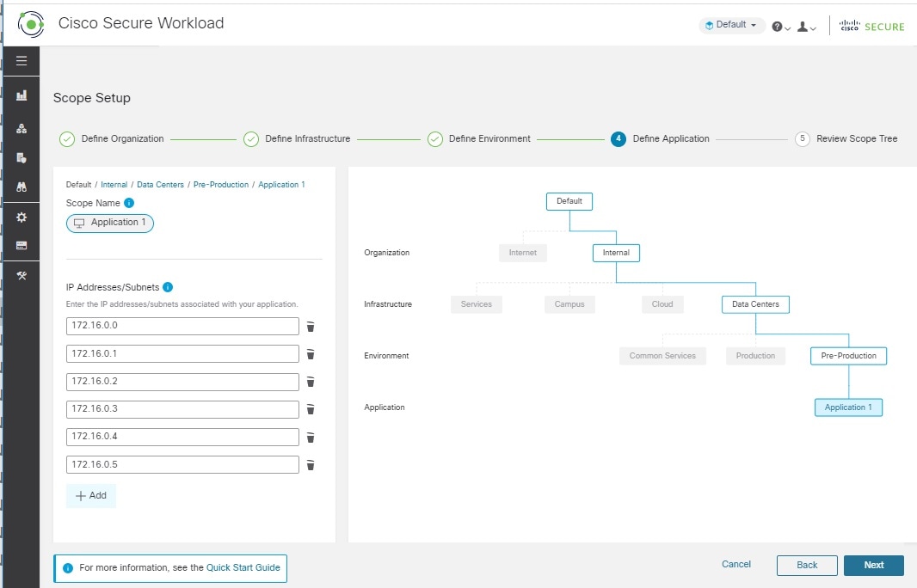Click the Default breadcrumb text
The image size is (917, 588).
coord(78,185)
